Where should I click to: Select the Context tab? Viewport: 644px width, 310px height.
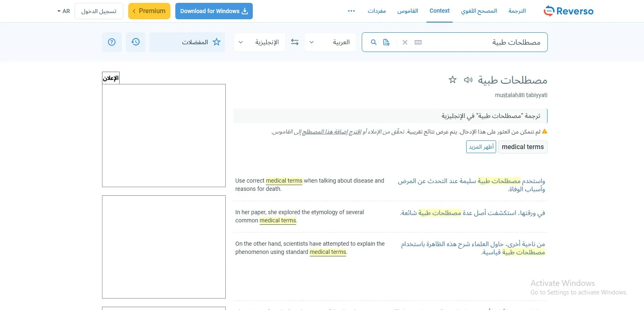coord(440,11)
